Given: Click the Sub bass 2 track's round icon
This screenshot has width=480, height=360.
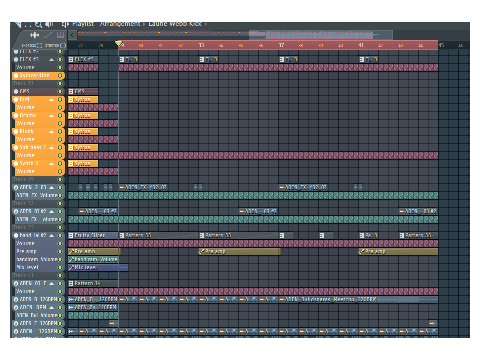Looking at the screenshot, I should coord(16,147).
